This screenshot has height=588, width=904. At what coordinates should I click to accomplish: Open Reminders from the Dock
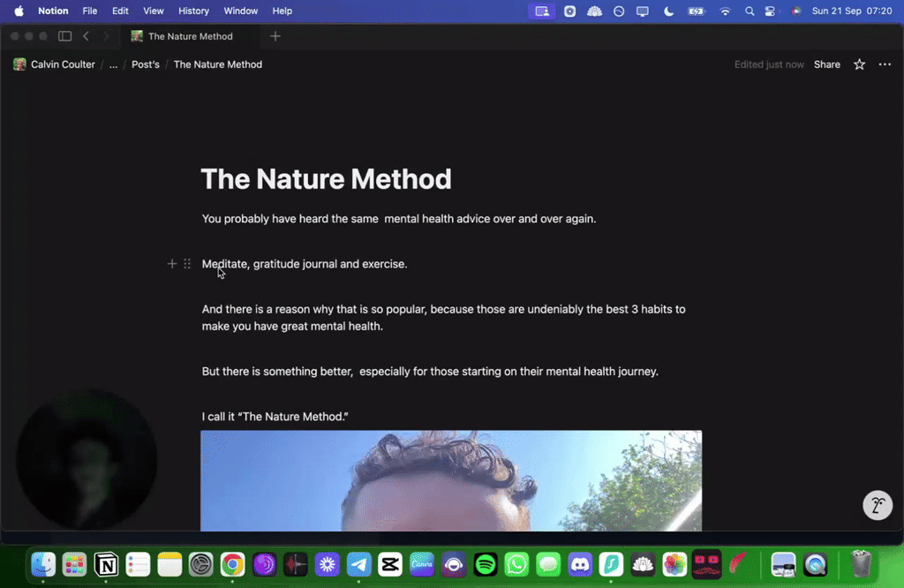(138, 564)
